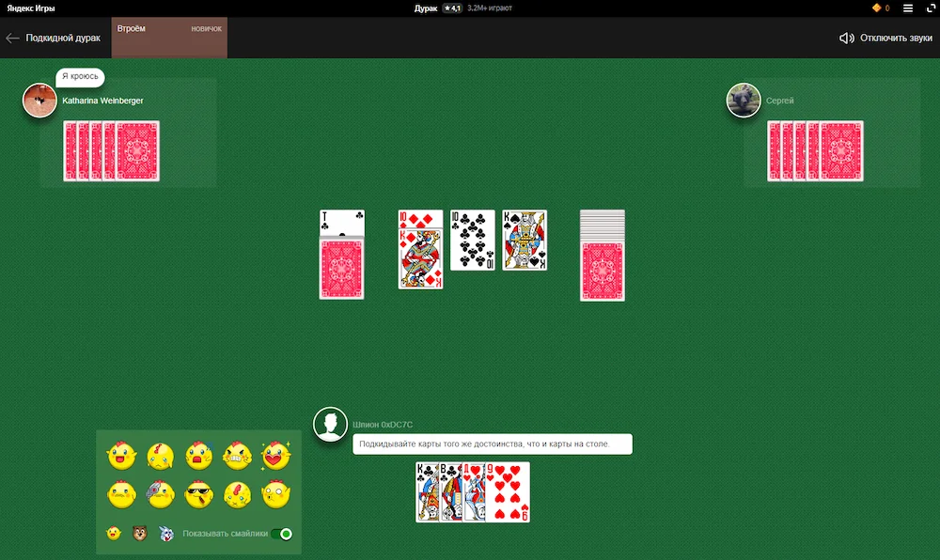Play the nine of hearts card
Image resolution: width=940 pixels, height=560 pixels.
click(513, 491)
